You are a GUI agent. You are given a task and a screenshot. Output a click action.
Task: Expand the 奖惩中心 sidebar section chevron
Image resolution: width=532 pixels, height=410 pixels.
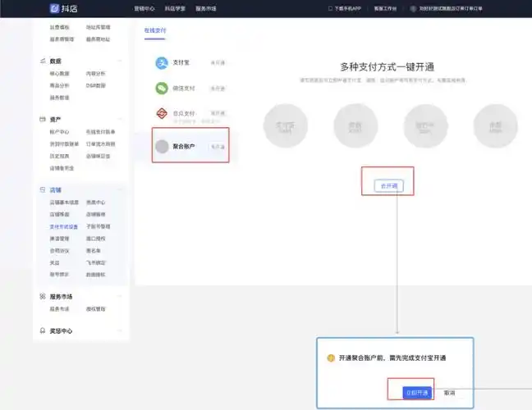click(119, 330)
